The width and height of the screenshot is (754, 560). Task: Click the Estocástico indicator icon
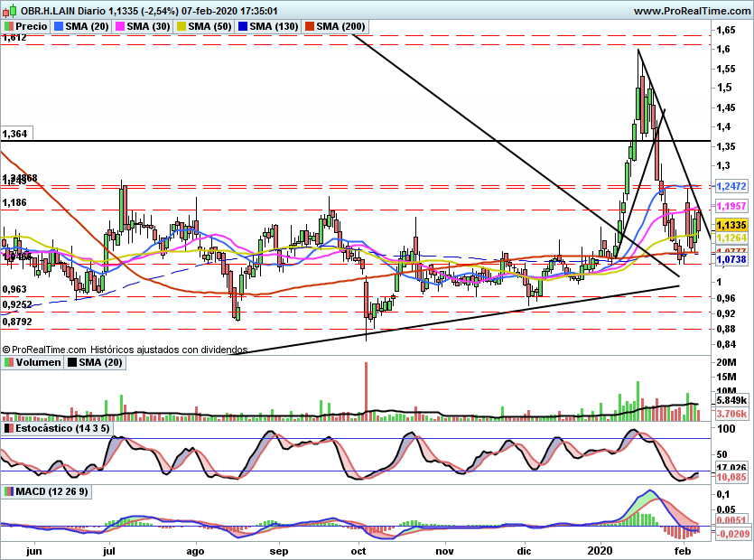click(x=9, y=428)
